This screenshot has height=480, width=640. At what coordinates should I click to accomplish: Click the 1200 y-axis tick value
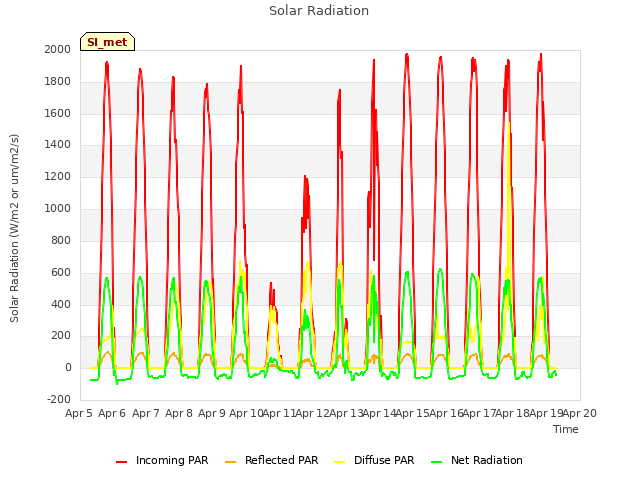point(58,176)
